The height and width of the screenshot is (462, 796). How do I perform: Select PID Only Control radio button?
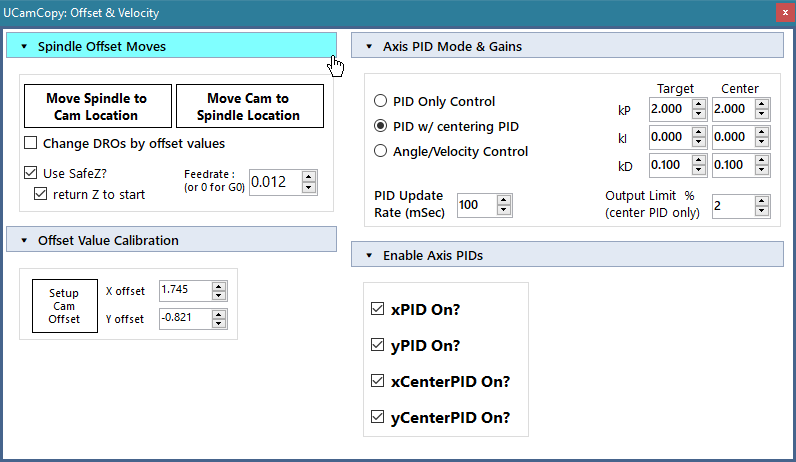point(380,101)
